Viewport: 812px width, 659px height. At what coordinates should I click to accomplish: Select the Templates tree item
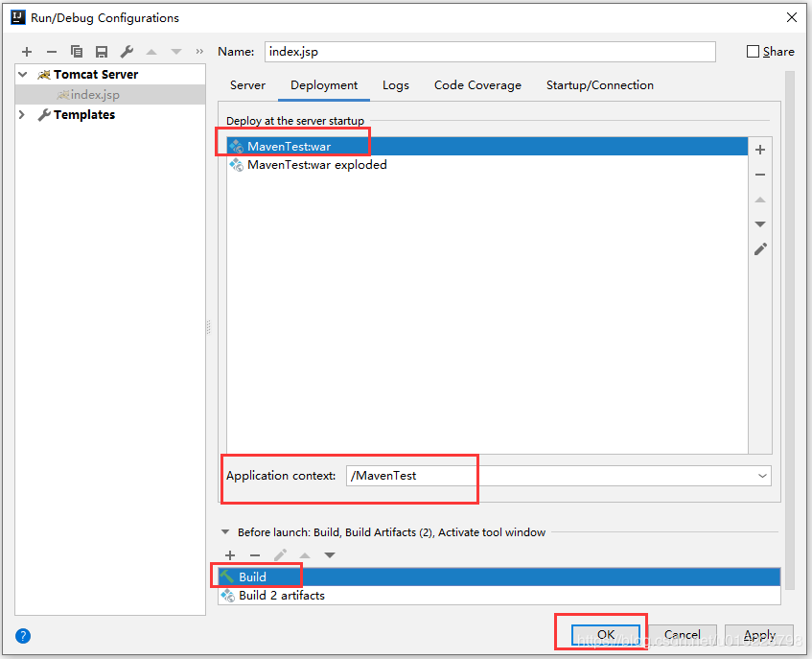pyautogui.click(x=84, y=114)
